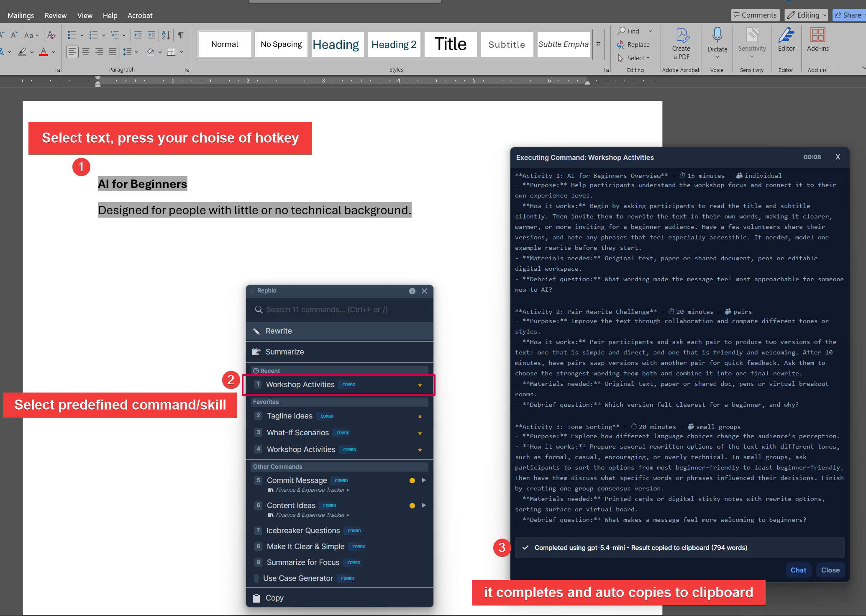Click Shrink Font Size icon
The image size is (866, 616).
14,35
